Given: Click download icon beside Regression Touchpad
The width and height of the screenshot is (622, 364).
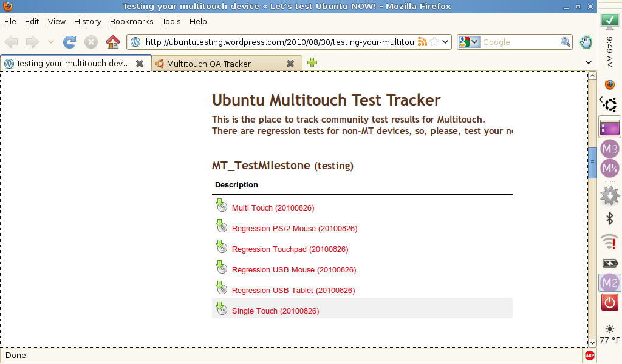Looking at the screenshot, I should point(221,247).
